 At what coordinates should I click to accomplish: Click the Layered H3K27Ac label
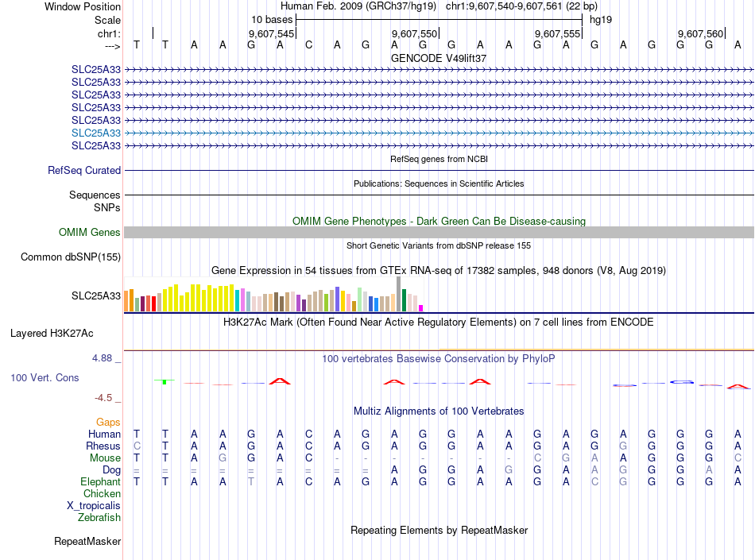tap(52, 334)
